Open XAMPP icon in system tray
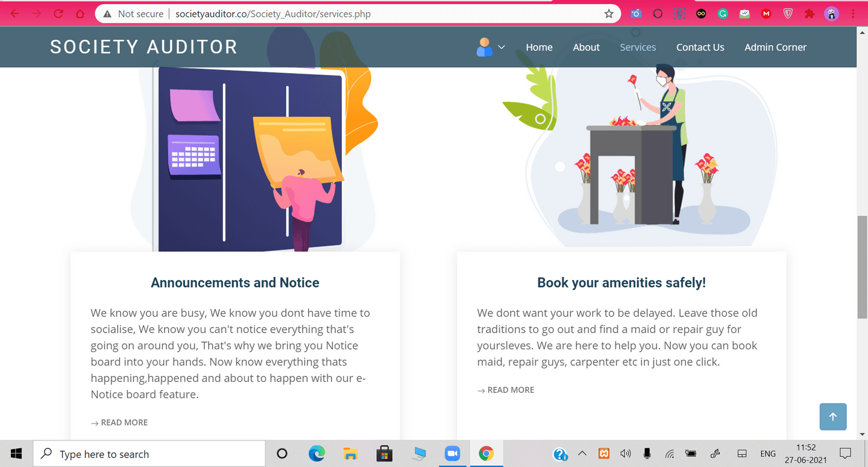 [603, 454]
